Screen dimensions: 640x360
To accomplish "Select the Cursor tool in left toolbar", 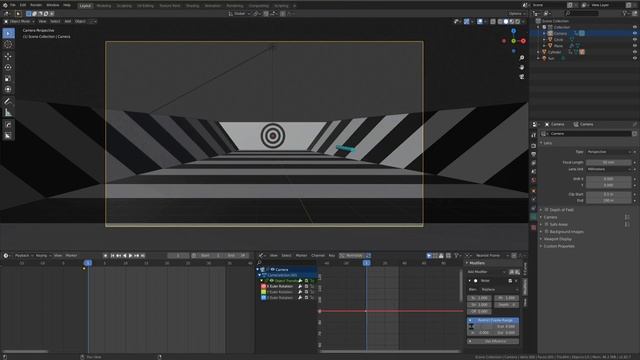I will pos(8,44).
